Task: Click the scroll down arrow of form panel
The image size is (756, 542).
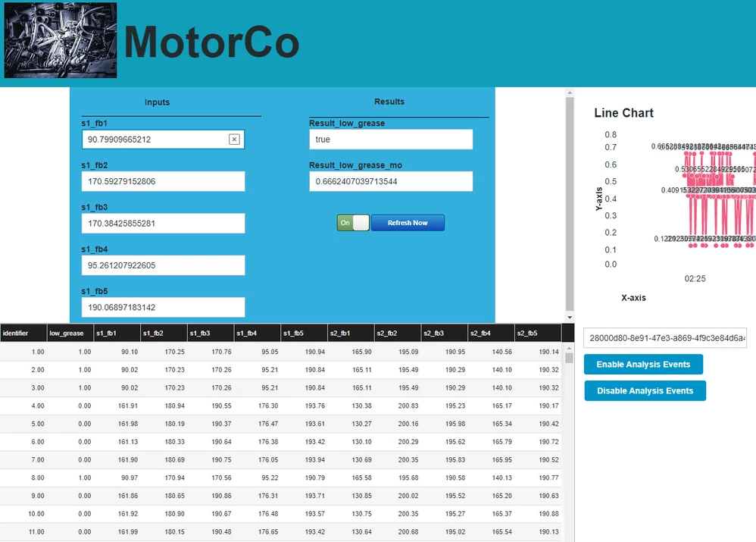Action: coord(570,317)
